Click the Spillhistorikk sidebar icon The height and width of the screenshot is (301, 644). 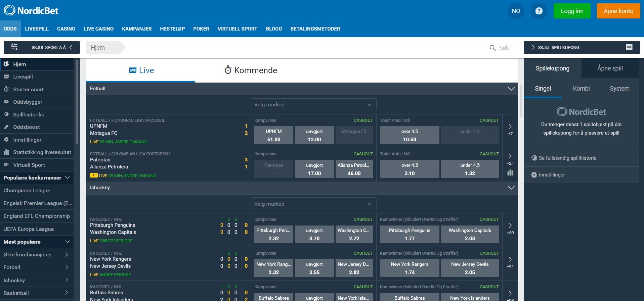[6, 114]
